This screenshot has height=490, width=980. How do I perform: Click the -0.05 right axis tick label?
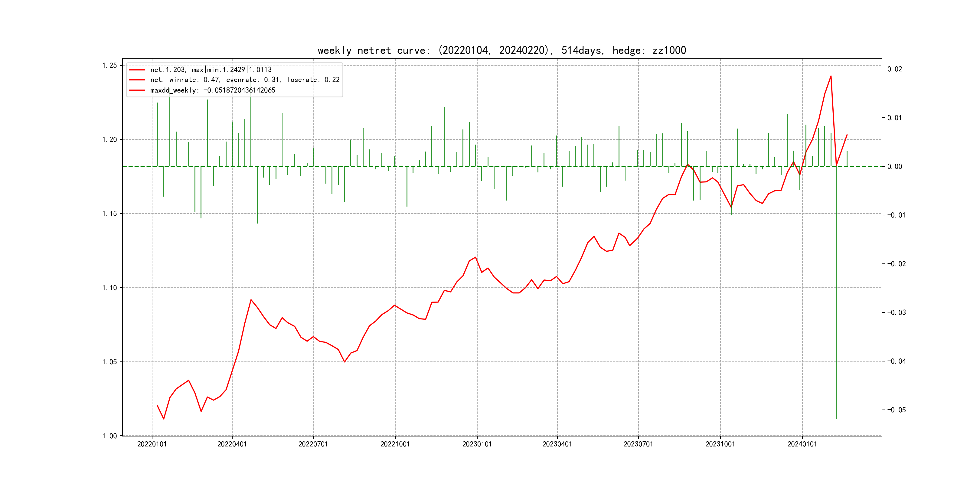(x=896, y=410)
